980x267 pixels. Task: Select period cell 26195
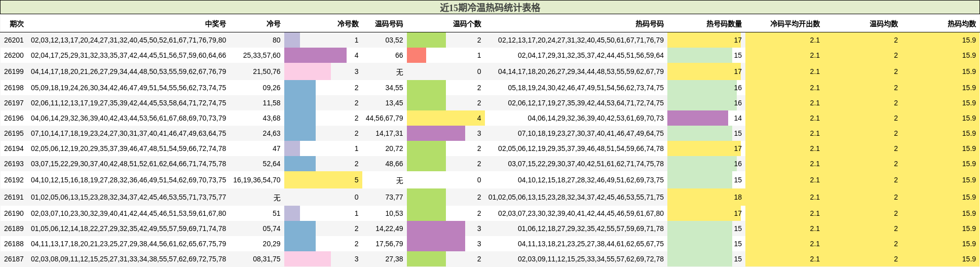coord(14,133)
